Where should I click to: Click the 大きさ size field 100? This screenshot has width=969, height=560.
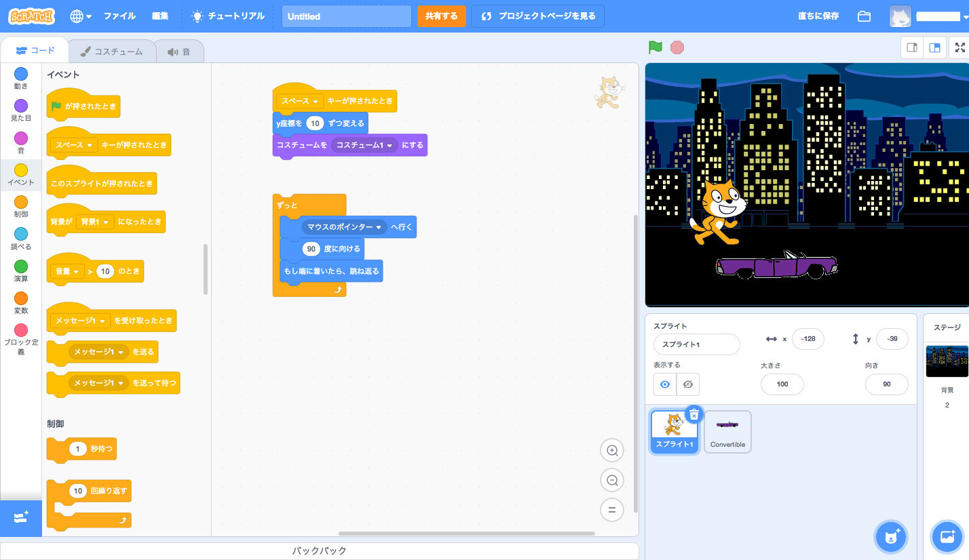point(782,384)
